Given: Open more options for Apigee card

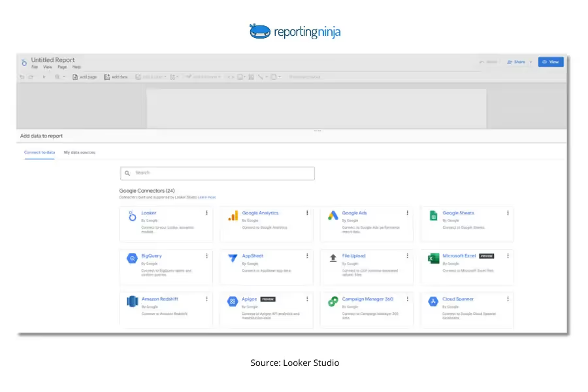Looking at the screenshot, I should point(307,299).
